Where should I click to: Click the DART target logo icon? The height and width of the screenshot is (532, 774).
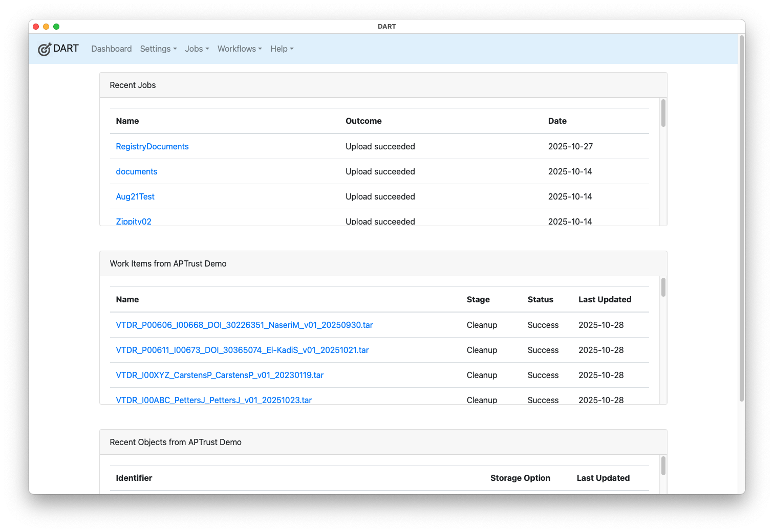coord(45,49)
